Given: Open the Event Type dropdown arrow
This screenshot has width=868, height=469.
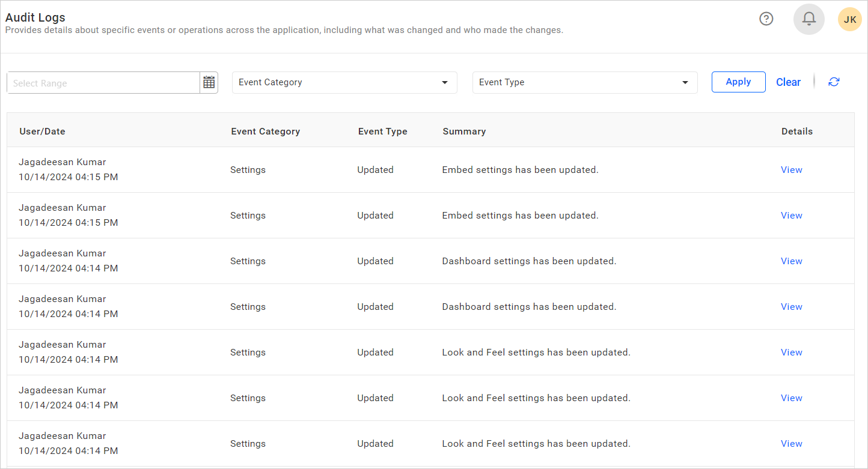Looking at the screenshot, I should click(x=684, y=82).
